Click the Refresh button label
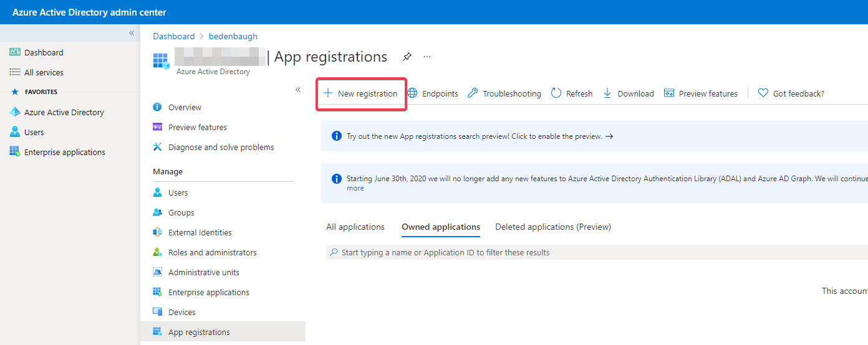868x345 pixels. [579, 93]
